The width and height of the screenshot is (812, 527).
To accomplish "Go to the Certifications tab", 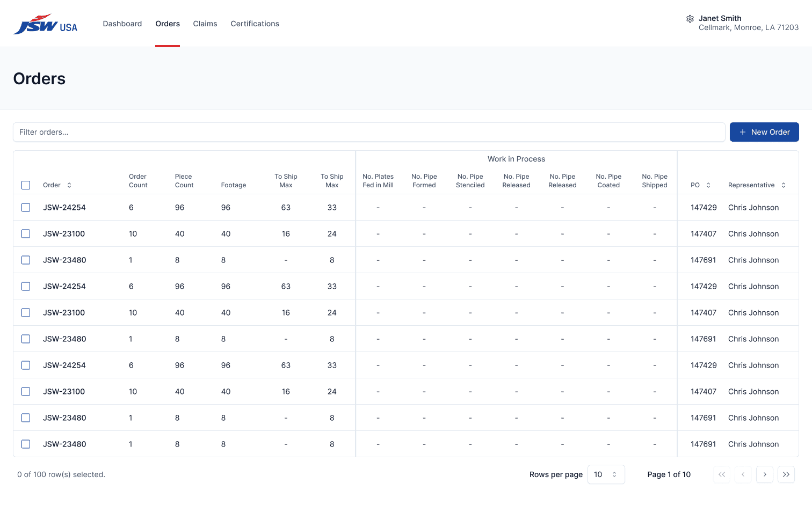I will click(255, 24).
